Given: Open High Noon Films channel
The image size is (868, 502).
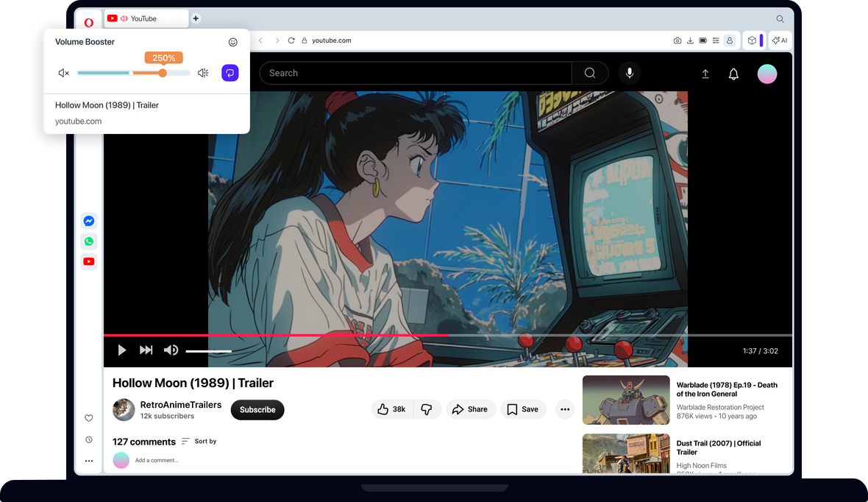Looking at the screenshot, I should [701, 466].
